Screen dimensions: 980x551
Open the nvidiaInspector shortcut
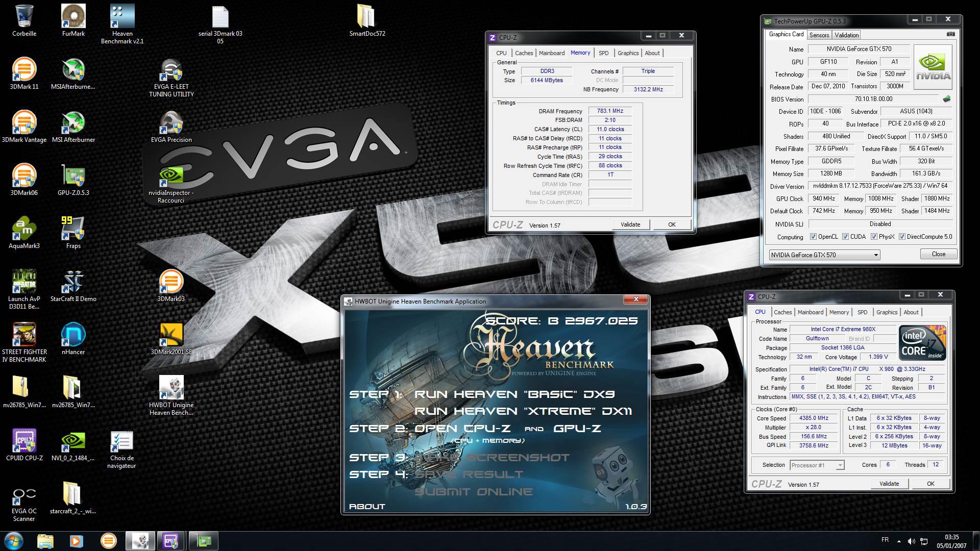171,184
